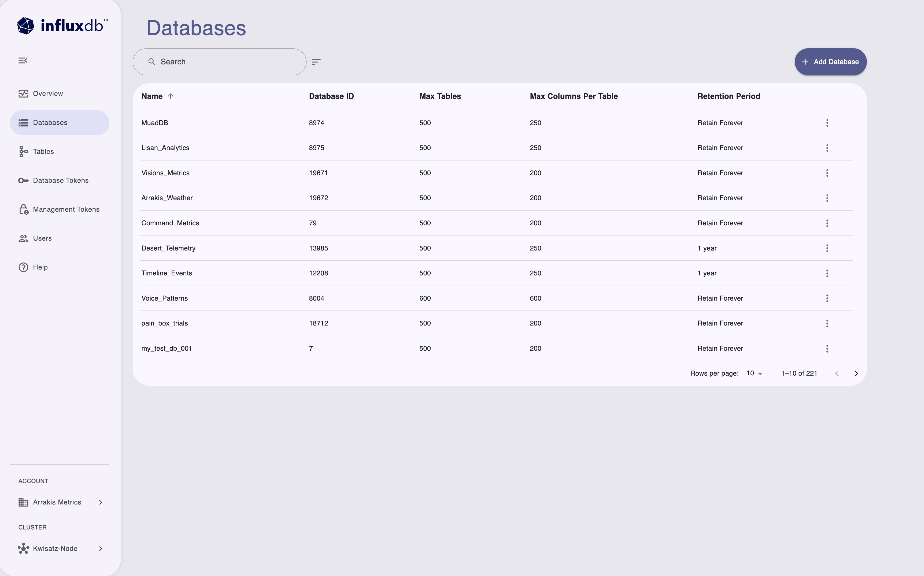Open pain_box_trials row actions menu
Screen dimensions: 924x576
pyautogui.click(x=827, y=323)
